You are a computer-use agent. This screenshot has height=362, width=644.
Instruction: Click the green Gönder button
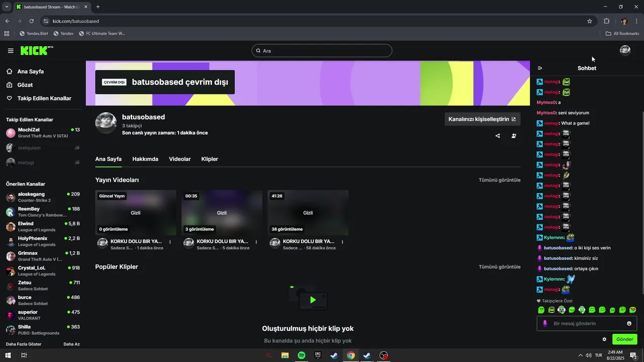pyautogui.click(x=625, y=339)
